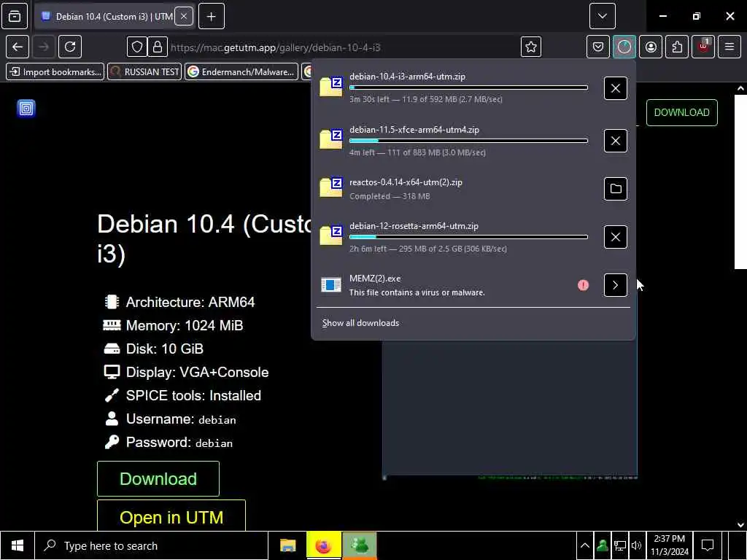Viewport: 747px width, 560px height.
Task: Click the green user tray icon
Action: [602, 545]
